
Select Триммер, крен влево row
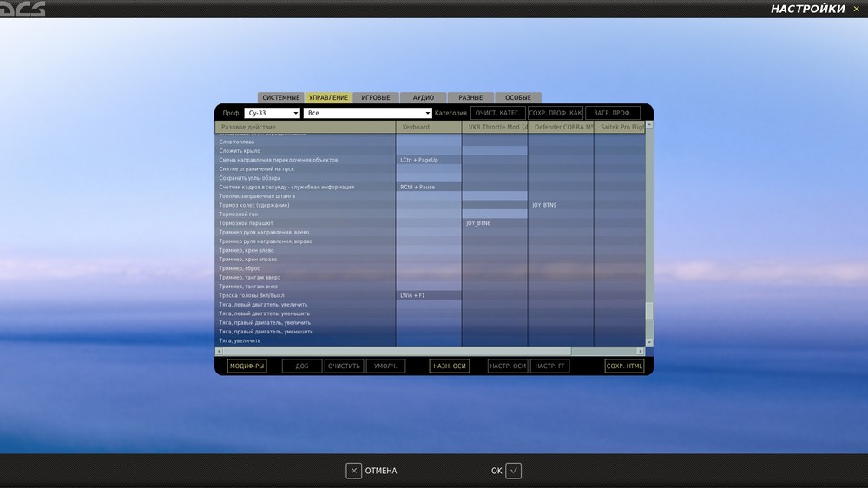pos(306,250)
